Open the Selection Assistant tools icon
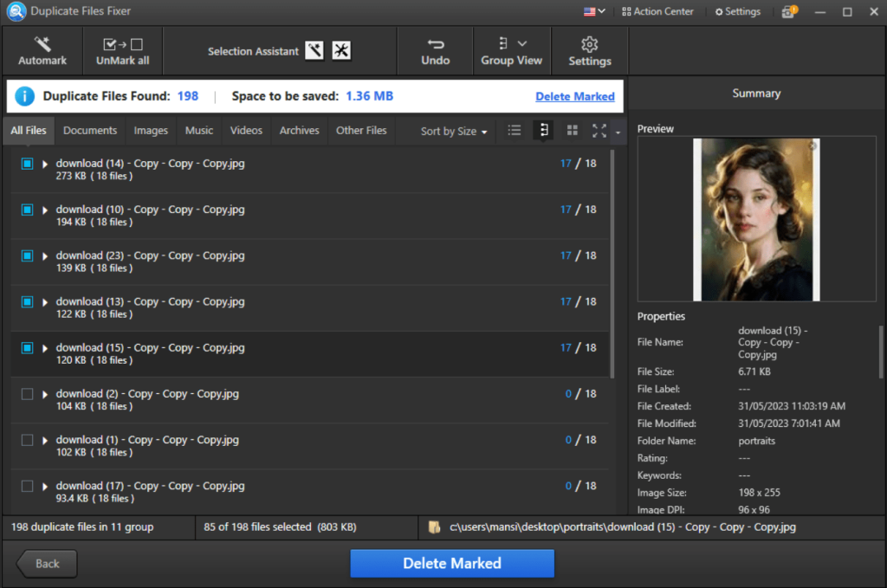The image size is (887, 588). click(x=341, y=50)
